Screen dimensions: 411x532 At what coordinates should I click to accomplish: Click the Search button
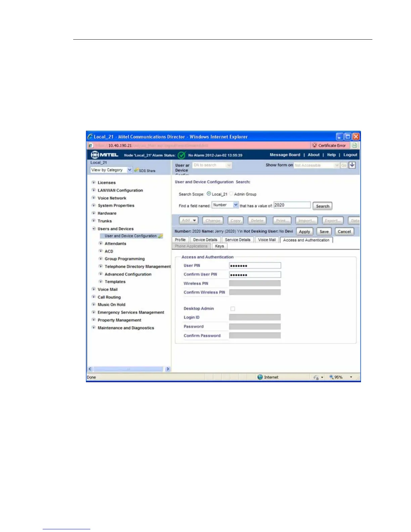tap(323, 206)
